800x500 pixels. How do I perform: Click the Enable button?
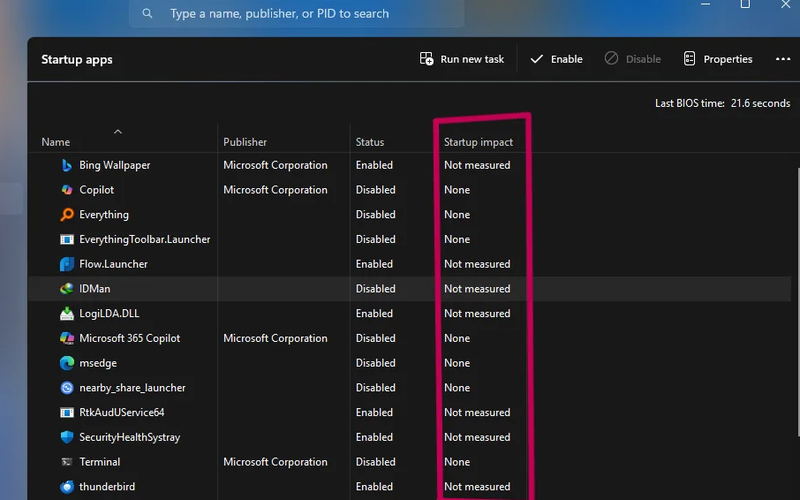pos(556,59)
